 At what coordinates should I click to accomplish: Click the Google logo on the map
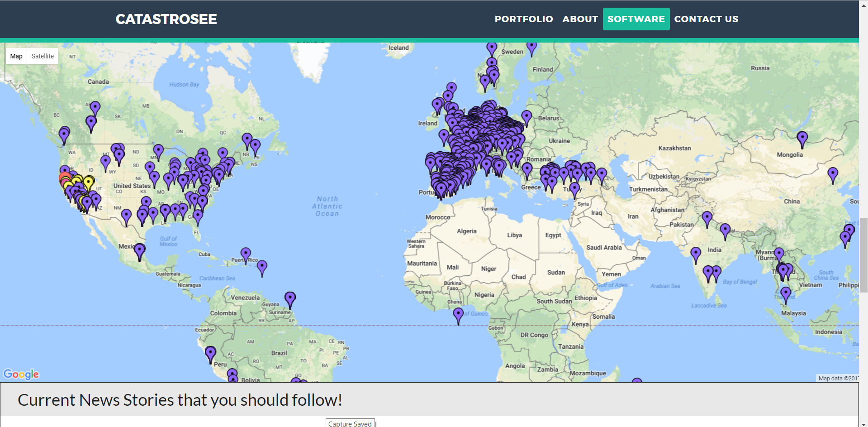(21, 374)
